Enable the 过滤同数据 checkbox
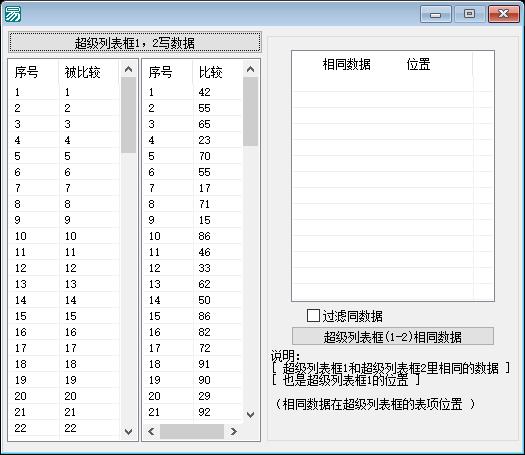This screenshot has height=455, width=525. [313, 315]
